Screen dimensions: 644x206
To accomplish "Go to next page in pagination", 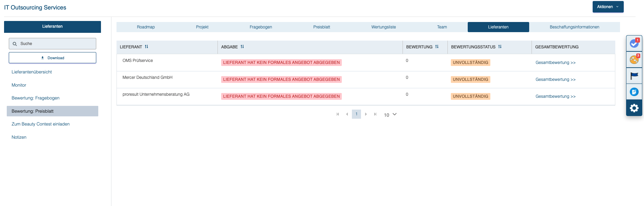I will (x=366, y=114).
